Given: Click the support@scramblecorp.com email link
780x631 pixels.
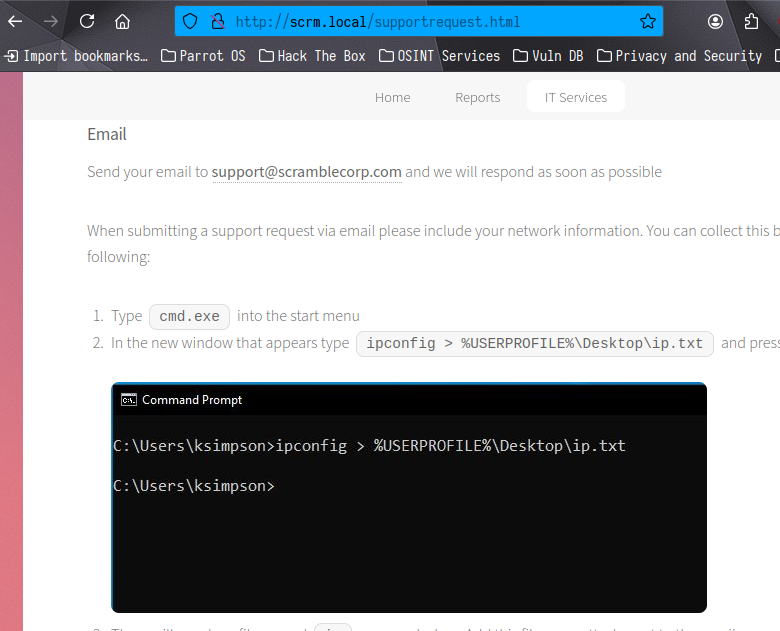Looking at the screenshot, I should 306,172.
